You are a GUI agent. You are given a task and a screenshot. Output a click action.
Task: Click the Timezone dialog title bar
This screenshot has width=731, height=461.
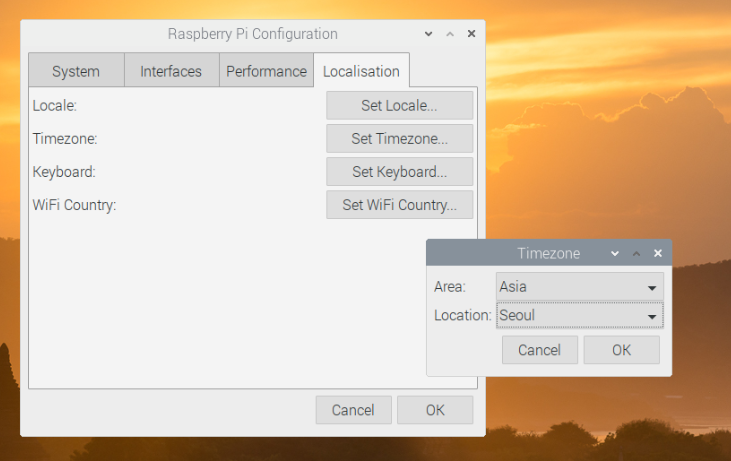[x=549, y=253]
